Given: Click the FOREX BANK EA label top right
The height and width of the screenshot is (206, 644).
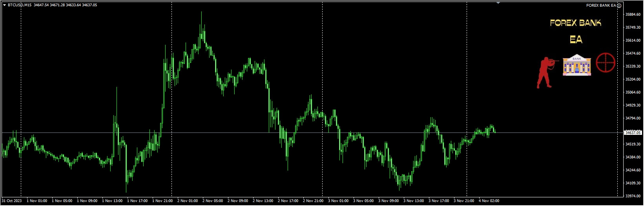Looking at the screenshot, I should tap(601, 6).
